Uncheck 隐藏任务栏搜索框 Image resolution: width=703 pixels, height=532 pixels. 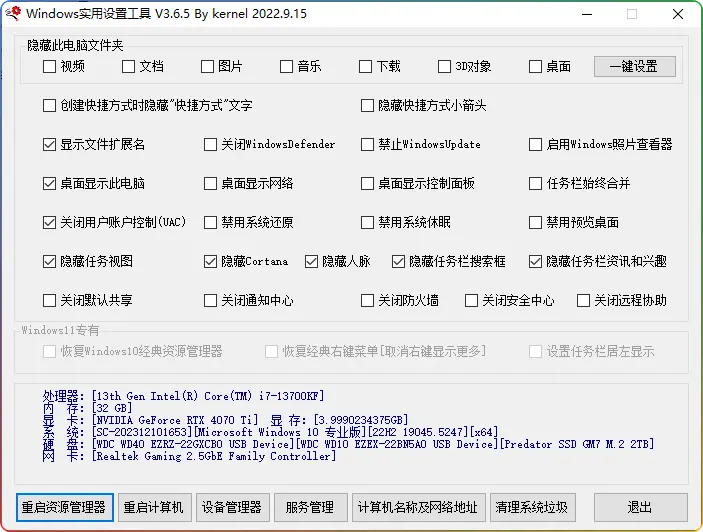[398, 261]
